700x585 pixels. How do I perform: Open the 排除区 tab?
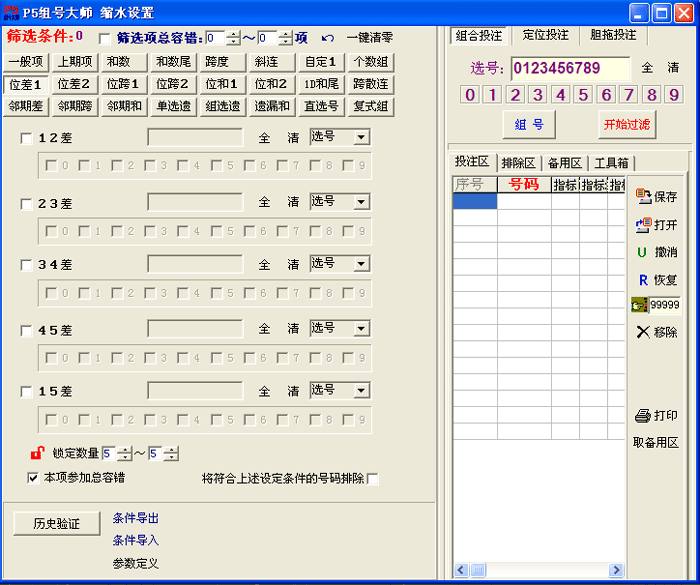[x=518, y=162]
